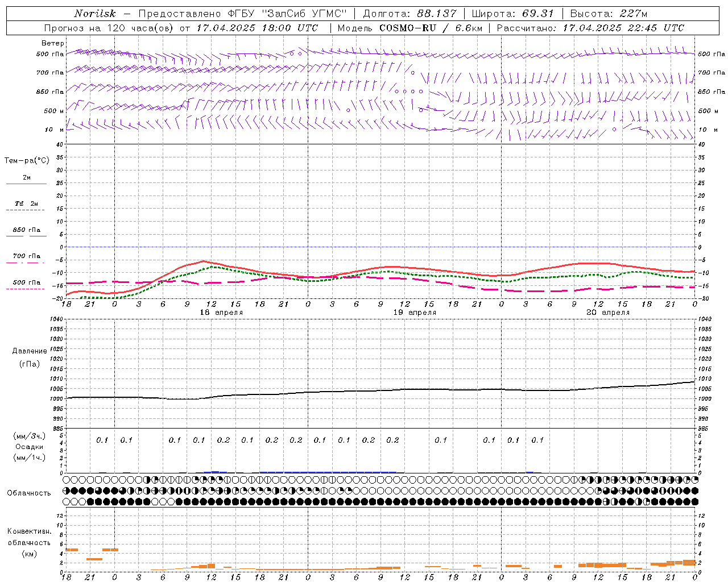
Task: Click 'Рассчитано: 17.04.2025 22:45 UTC' timestamp
Action: coord(591,28)
